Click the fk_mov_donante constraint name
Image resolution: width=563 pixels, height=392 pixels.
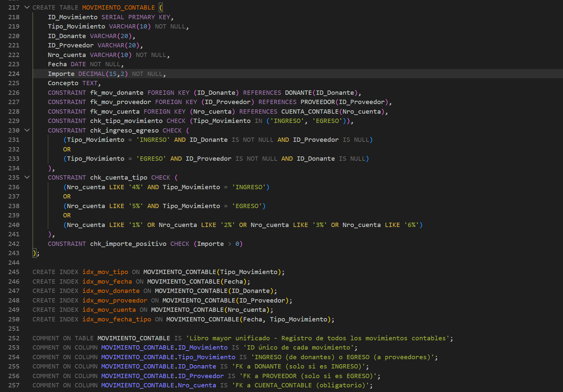pos(117,93)
